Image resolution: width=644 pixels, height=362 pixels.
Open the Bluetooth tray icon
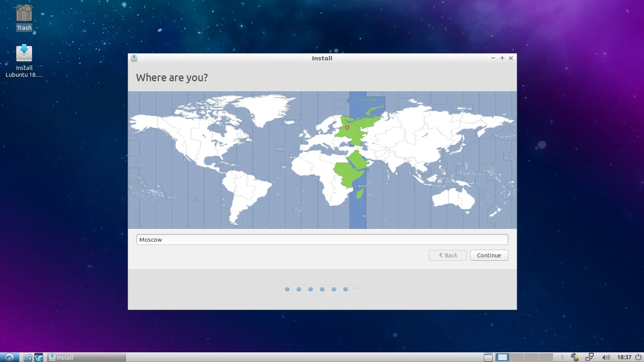pyautogui.click(x=562, y=357)
